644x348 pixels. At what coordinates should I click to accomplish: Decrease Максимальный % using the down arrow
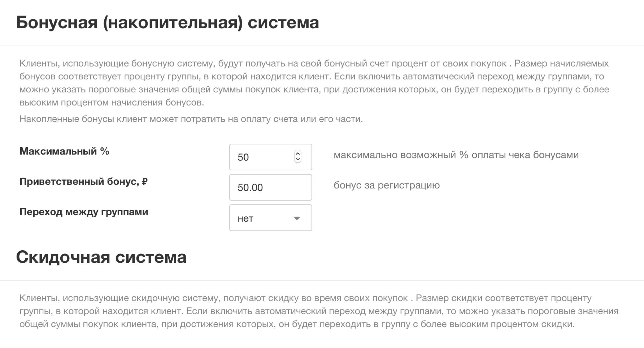tap(298, 160)
